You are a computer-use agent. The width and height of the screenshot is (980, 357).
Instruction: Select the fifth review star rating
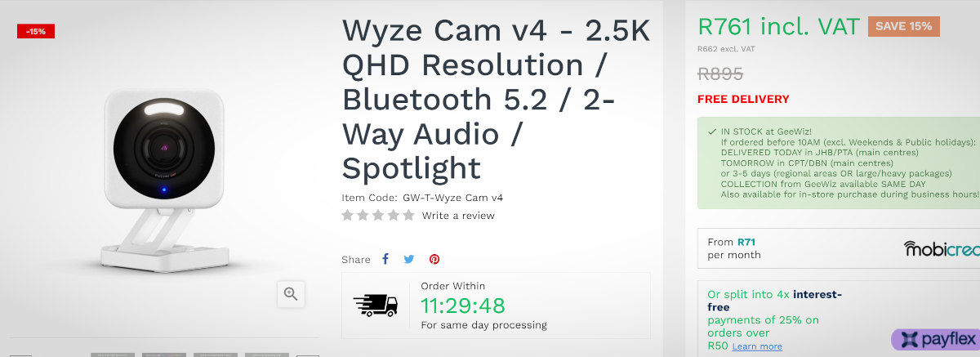[x=408, y=216]
